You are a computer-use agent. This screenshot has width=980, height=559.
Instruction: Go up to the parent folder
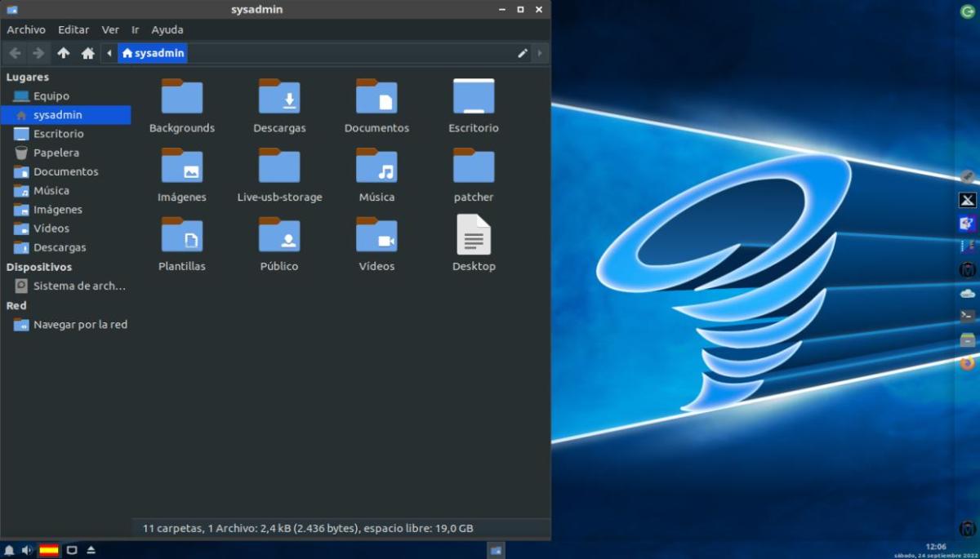[x=63, y=54]
